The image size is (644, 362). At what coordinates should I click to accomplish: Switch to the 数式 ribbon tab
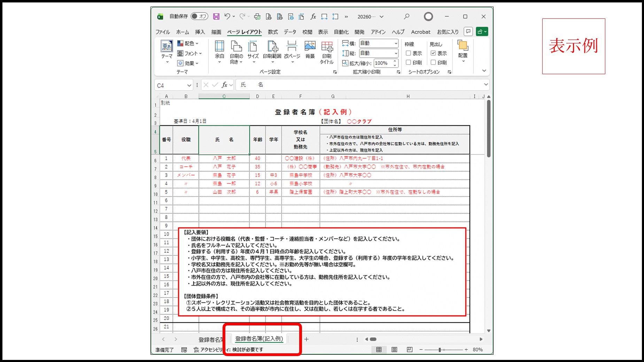coord(273,32)
